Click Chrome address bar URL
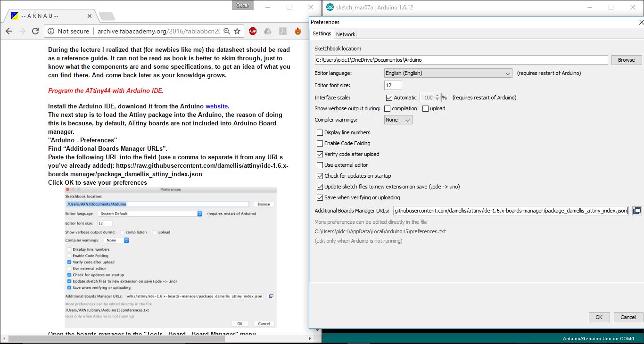Viewport: 644px width, 344px height. click(158, 31)
